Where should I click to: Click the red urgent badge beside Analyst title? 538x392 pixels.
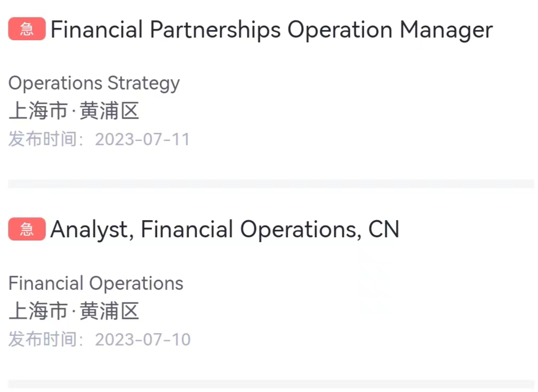click(27, 230)
